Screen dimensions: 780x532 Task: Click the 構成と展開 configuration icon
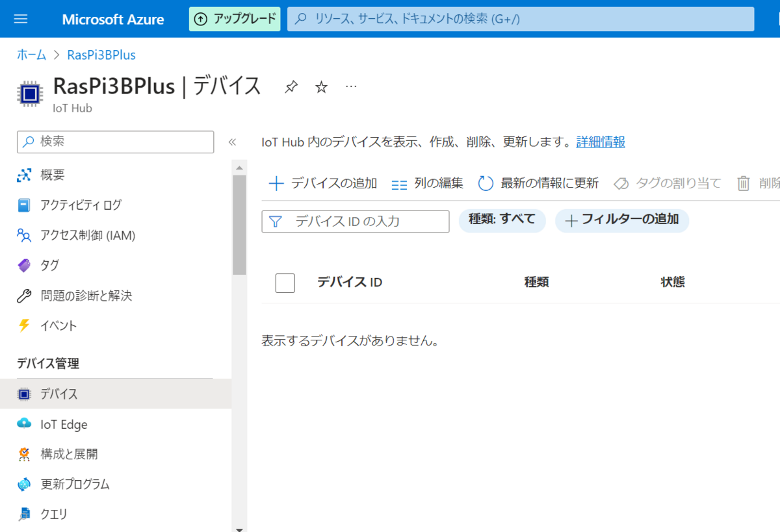pos(24,454)
